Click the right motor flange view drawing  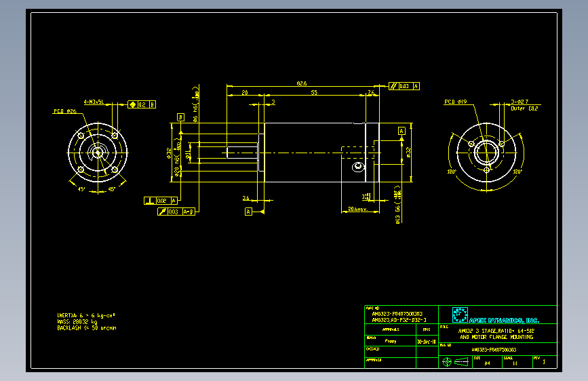point(486,153)
